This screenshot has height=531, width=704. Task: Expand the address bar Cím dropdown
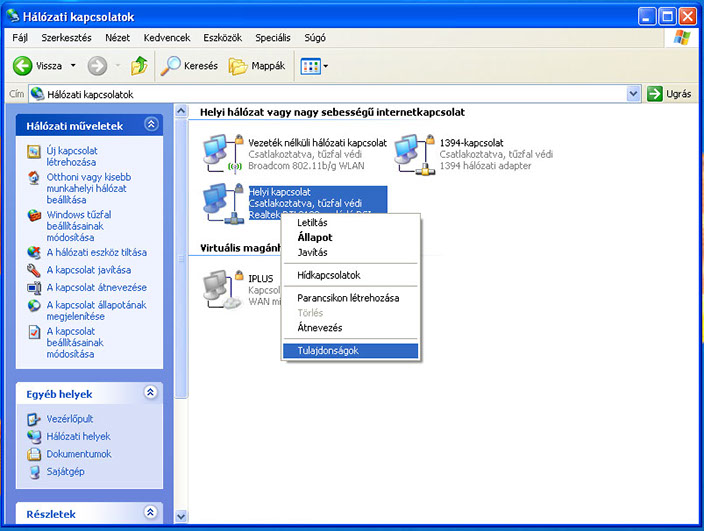(633, 94)
